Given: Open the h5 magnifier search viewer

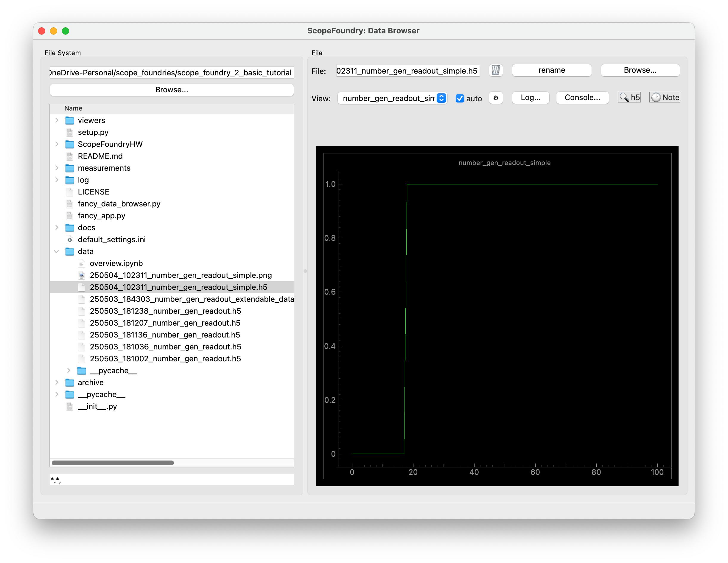Looking at the screenshot, I should [x=629, y=97].
